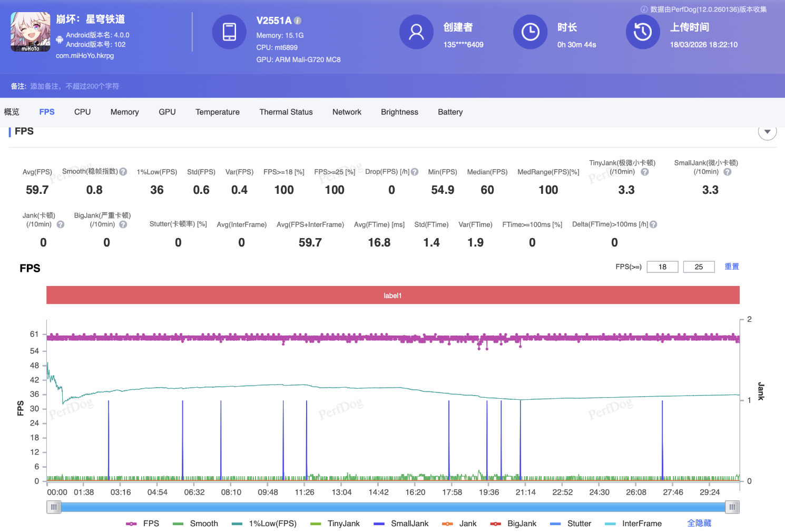Screen dimensions: 785x532
Task: Click the left handle of time range slider
Action: click(54, 507)
